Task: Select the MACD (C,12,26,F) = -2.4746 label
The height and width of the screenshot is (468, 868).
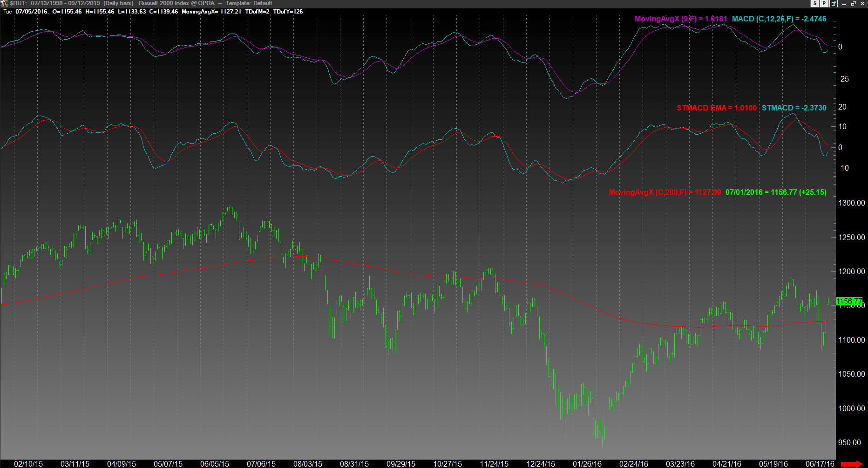Action: [x=779, y=19]
